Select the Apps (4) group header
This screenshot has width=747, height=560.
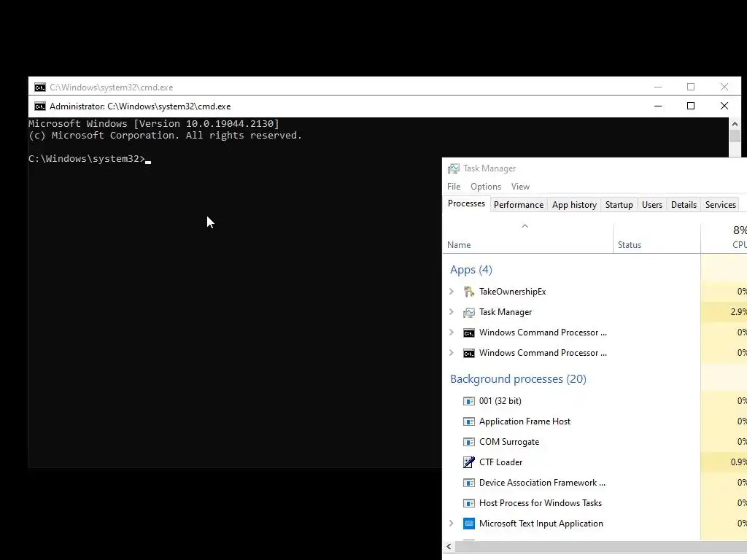pyautogui.click(x=471, y=270)
